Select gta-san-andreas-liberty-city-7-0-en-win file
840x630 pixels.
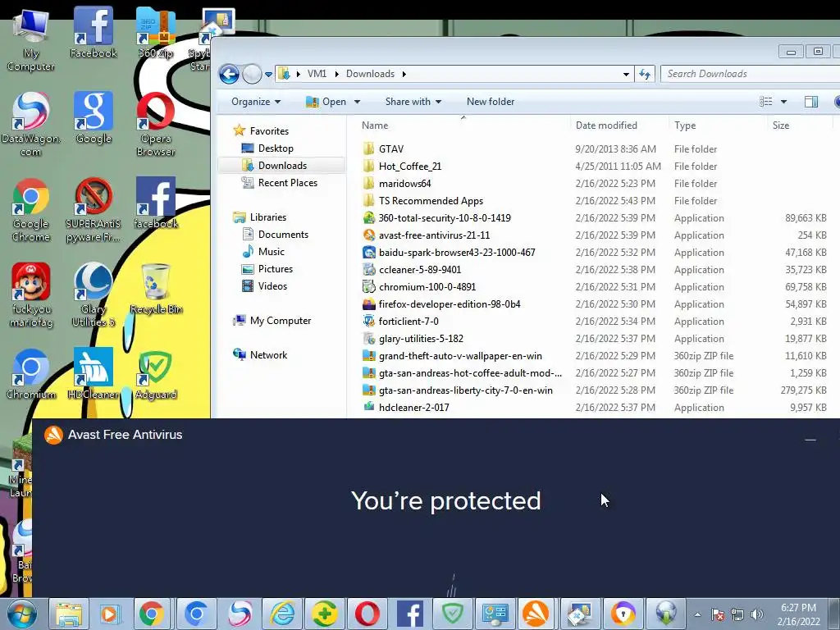466,390
